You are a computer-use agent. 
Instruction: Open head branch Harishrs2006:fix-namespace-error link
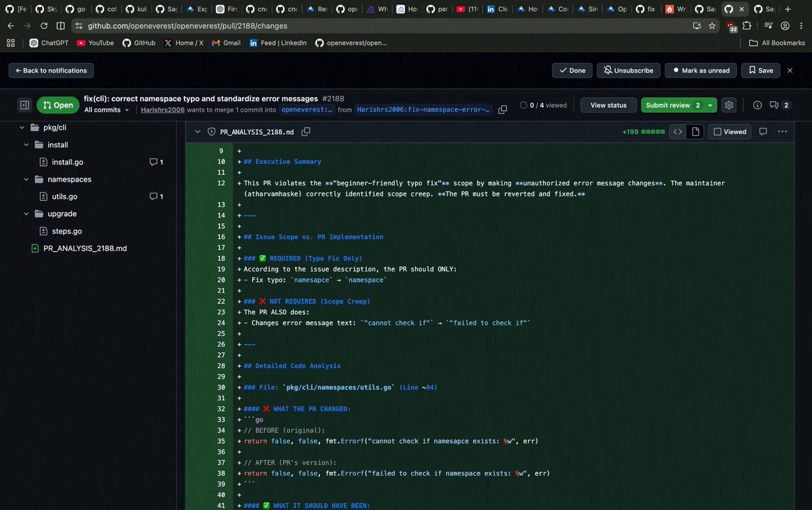click(424, 110)
